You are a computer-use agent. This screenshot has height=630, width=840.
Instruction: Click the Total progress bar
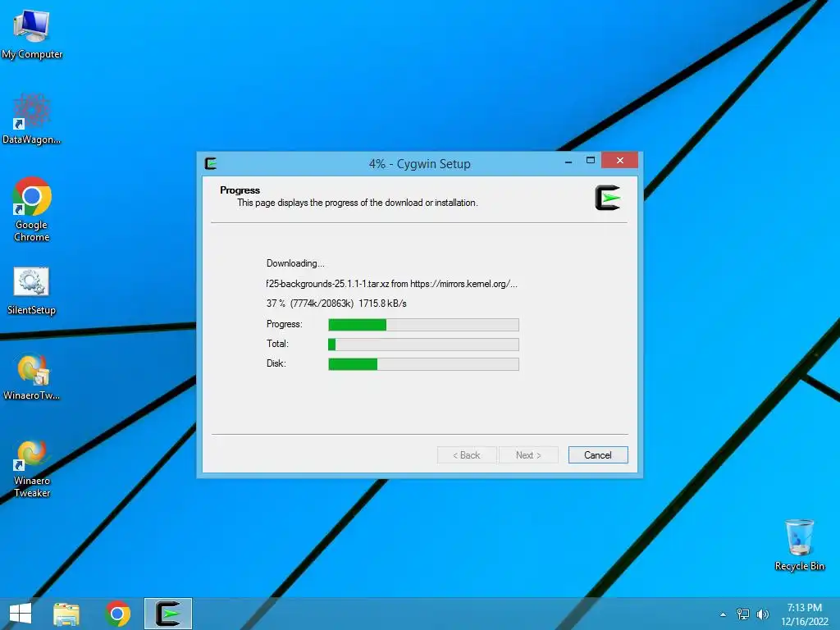tap(423, 345)
